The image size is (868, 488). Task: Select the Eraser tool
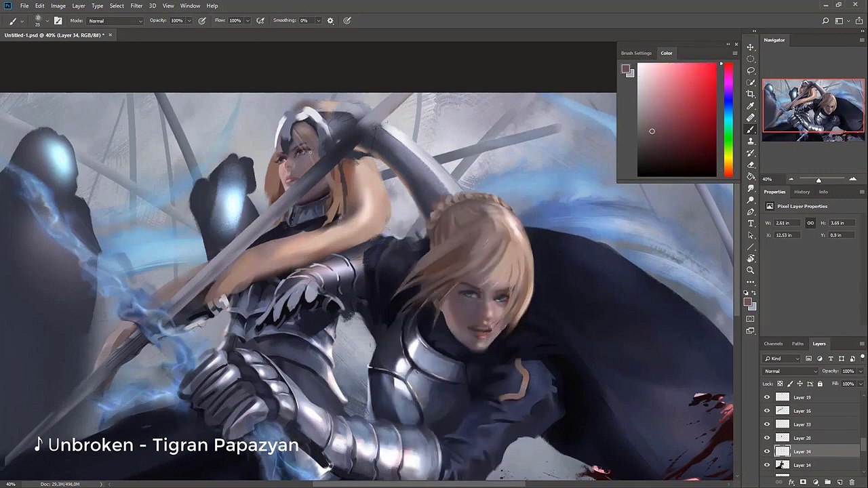pos(751,165)
